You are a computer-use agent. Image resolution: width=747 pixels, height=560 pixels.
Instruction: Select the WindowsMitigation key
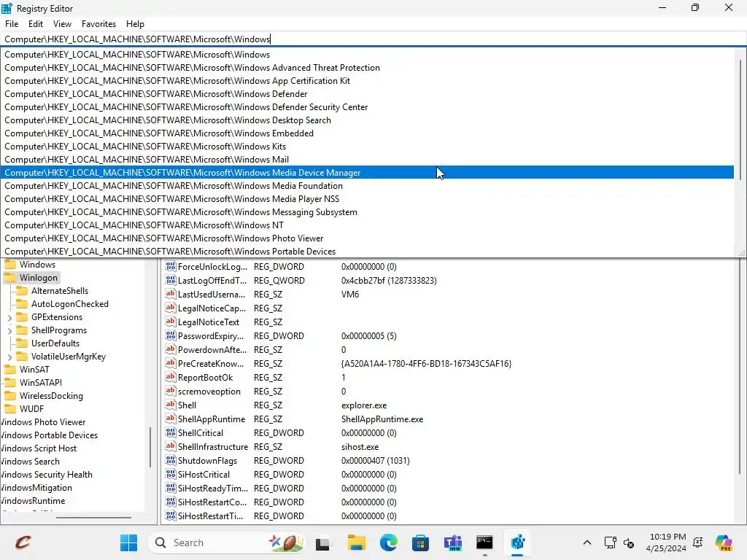(36, 488)
